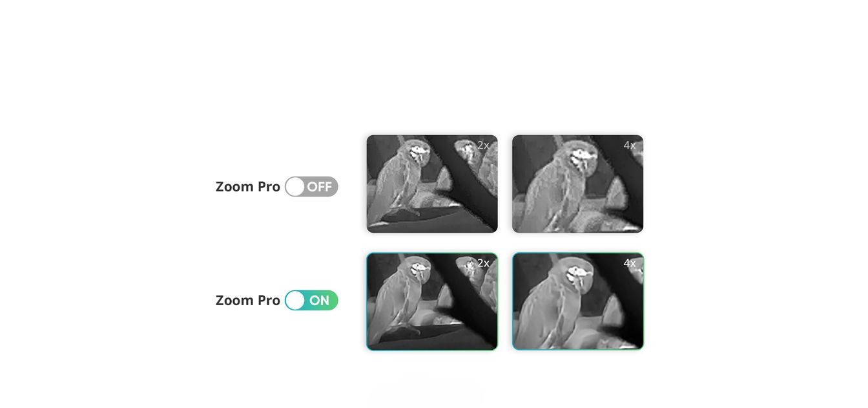Click the 2x label on the Zoom Pro off image

click(483, 145)
